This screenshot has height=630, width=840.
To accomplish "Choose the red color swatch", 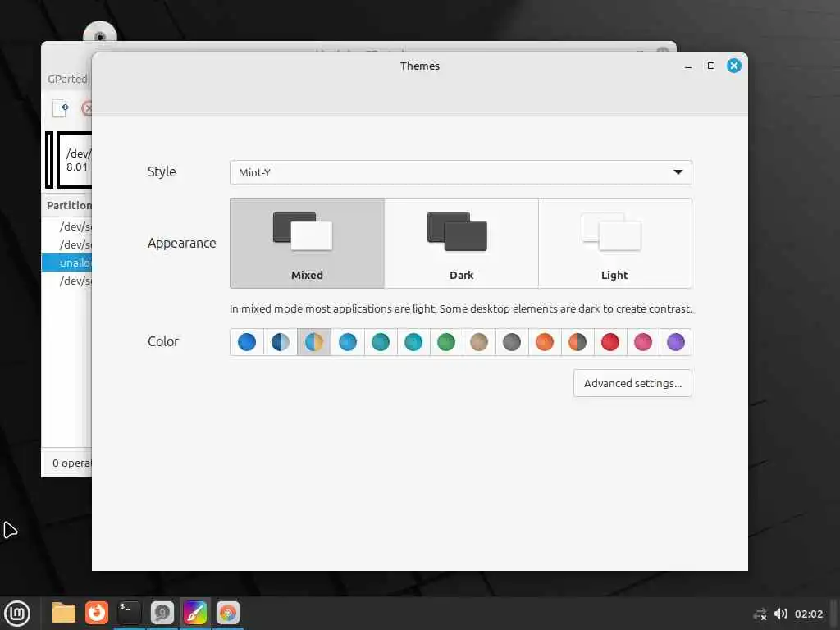I will click(x=610, y=342).
